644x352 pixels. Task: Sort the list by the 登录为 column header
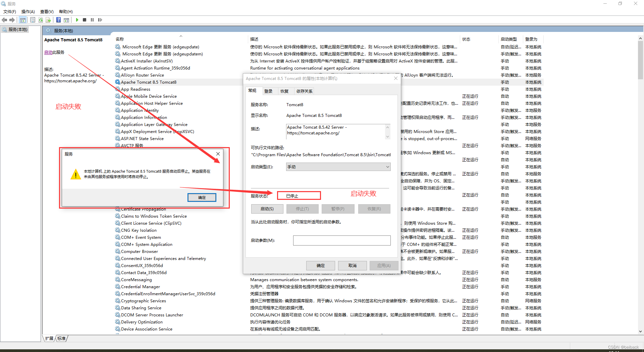tap(533, 39)
